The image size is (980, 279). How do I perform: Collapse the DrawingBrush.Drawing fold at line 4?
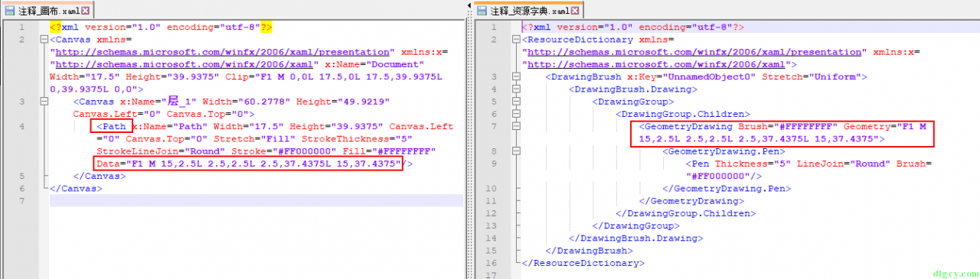pos(515,89)
